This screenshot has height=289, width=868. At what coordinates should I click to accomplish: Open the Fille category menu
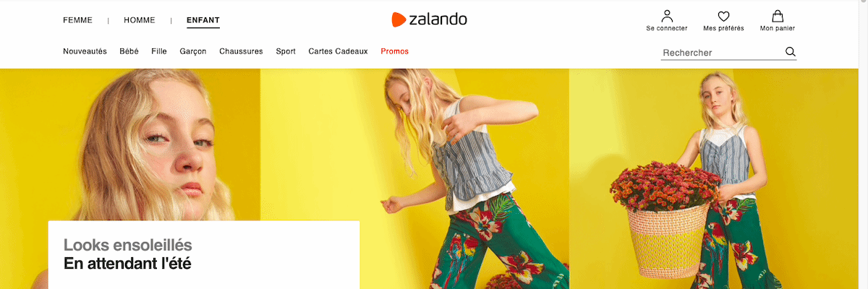click(159, 51)
